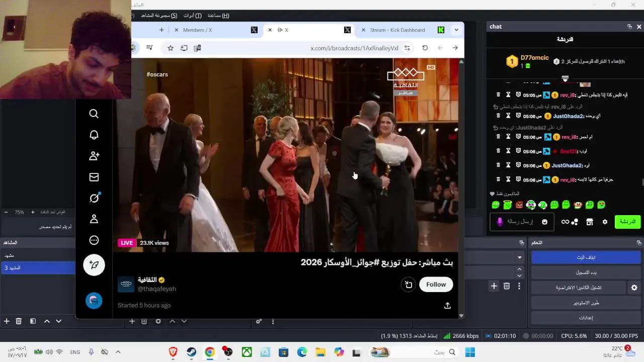This screenshot has height=362, width=644.
Task: Click the virtual camera start button
Action: 579,288
